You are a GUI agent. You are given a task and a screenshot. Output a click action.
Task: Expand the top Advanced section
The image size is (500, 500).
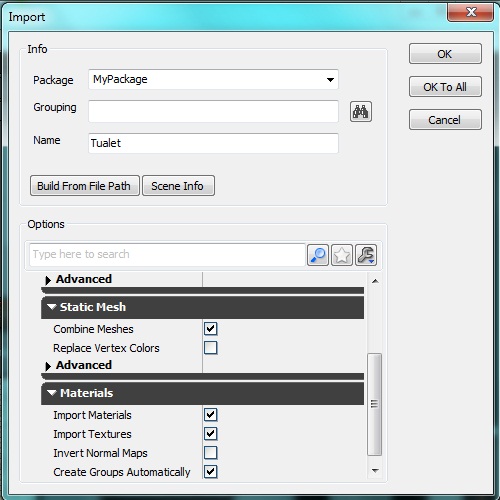pos(48,280)
